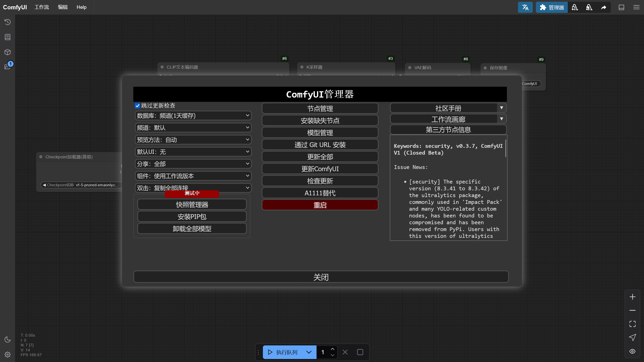Expand the 社区手册 dropdown arrow

click(501, 108)
